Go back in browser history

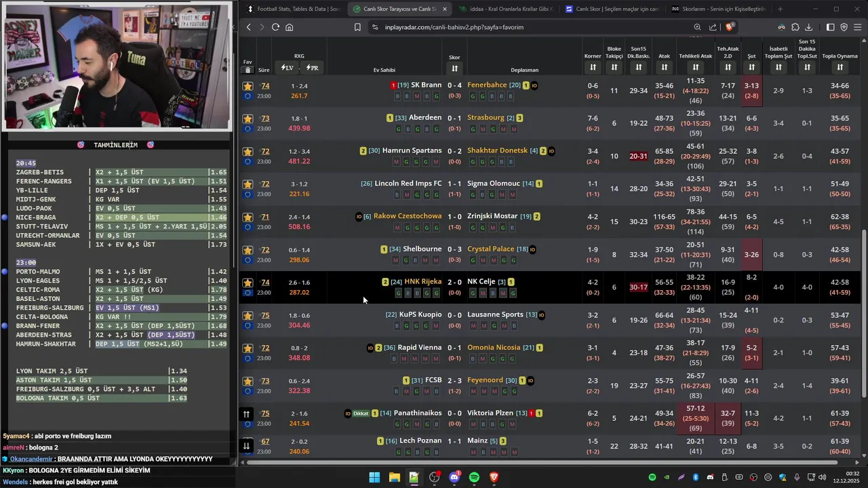point(249,27)
